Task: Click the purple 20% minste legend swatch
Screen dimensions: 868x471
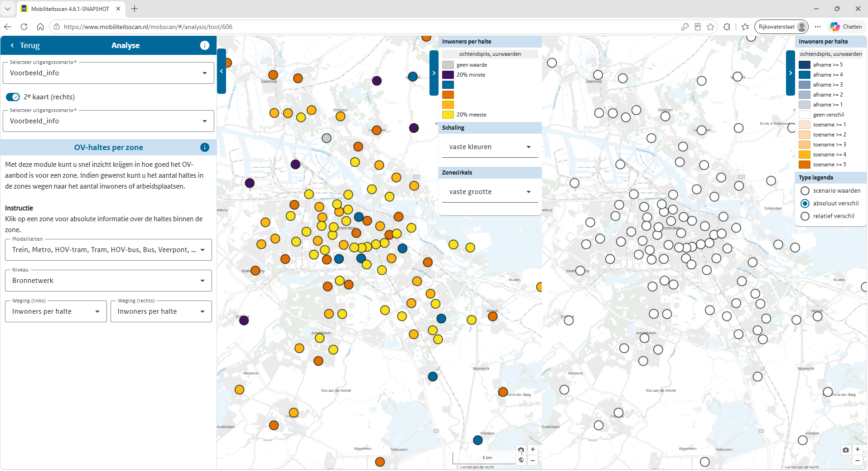Action: [x=448, y=75]
